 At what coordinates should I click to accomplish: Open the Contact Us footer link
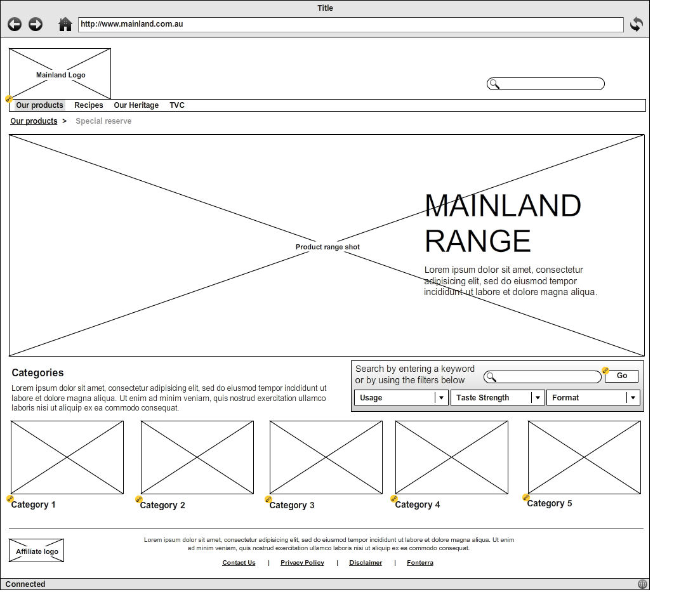pyautogui.click(x=239, y=563)
